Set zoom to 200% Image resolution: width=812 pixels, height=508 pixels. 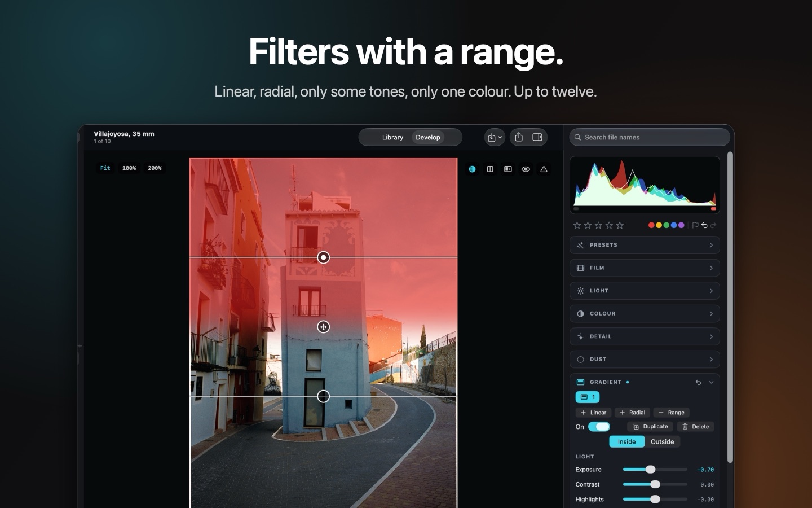point(155,168)
